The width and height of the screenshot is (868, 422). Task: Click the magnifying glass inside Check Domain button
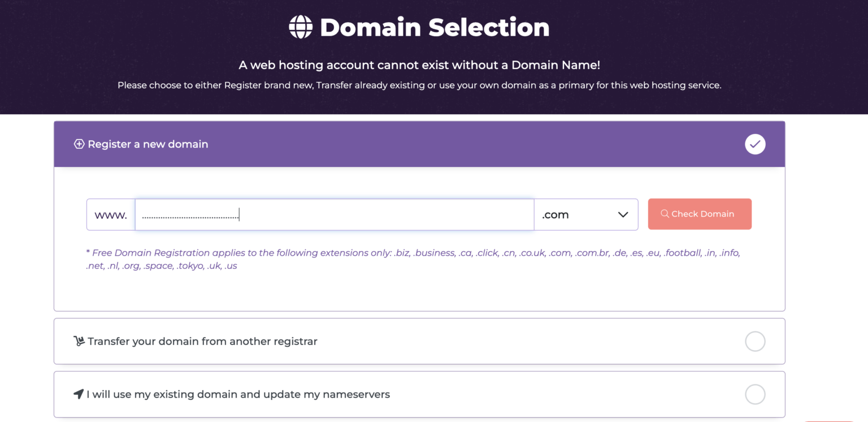(665, 214)
